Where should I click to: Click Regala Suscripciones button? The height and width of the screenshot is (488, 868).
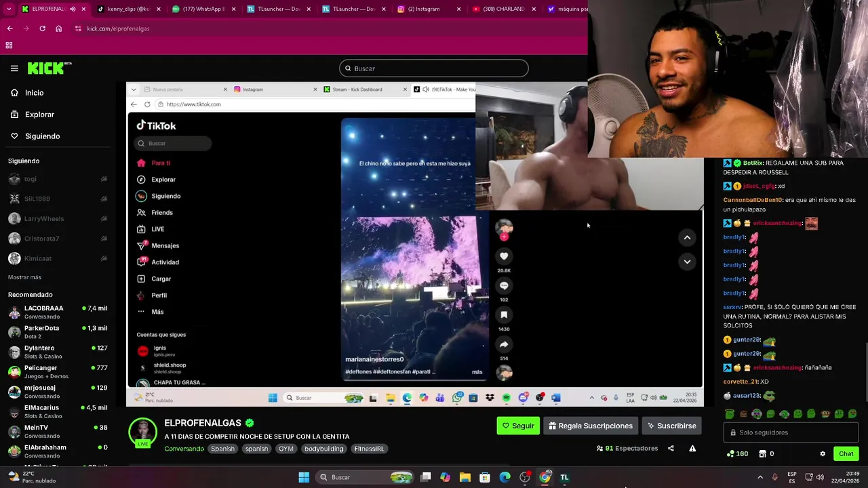(591, 426)
